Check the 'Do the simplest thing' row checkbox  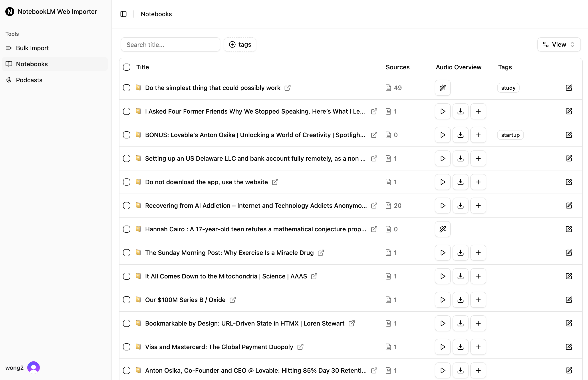[x=127, y=88]
